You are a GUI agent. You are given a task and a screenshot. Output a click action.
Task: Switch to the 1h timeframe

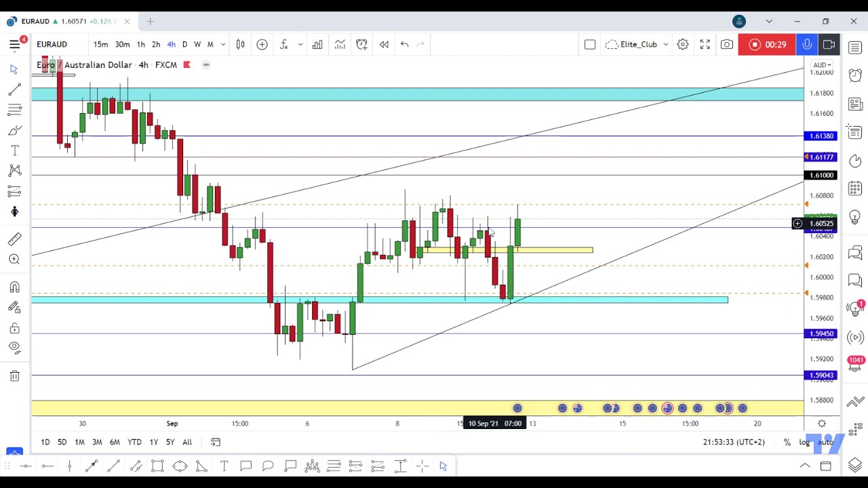tap(140, 45)
